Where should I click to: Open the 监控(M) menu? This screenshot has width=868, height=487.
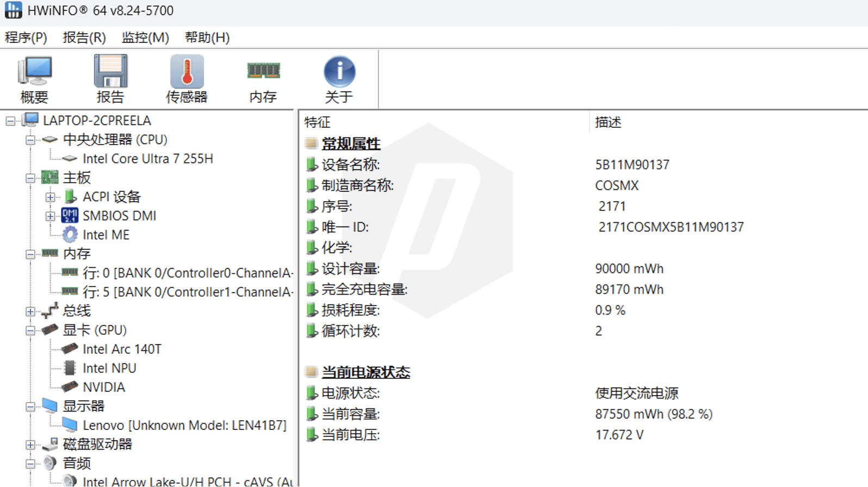pos(145,38)
